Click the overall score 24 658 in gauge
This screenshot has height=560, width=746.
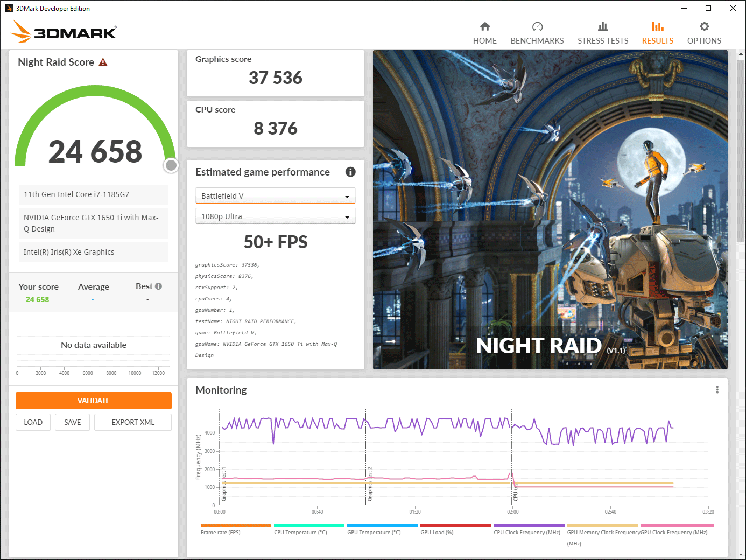[95, 151]
